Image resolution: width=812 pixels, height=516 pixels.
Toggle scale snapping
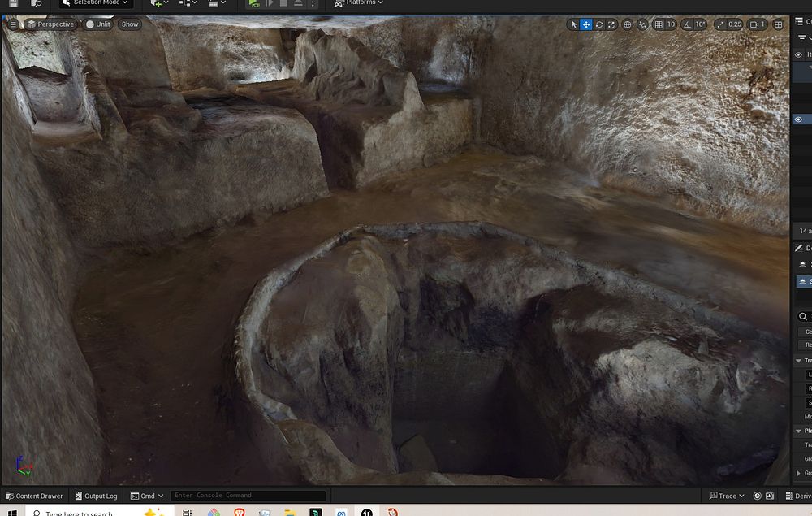click(x=719, y=24)
